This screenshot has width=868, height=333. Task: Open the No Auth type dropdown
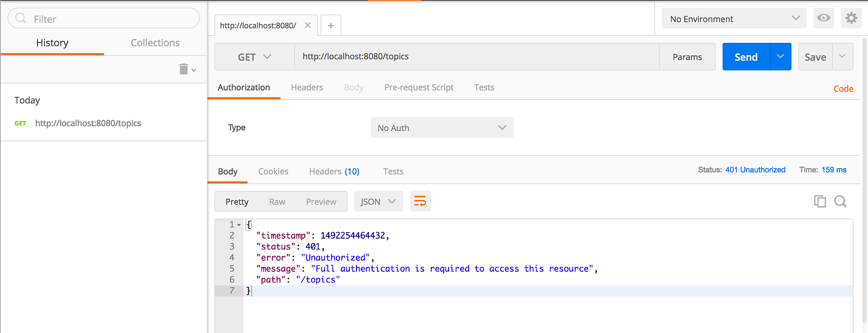point(442,127)
